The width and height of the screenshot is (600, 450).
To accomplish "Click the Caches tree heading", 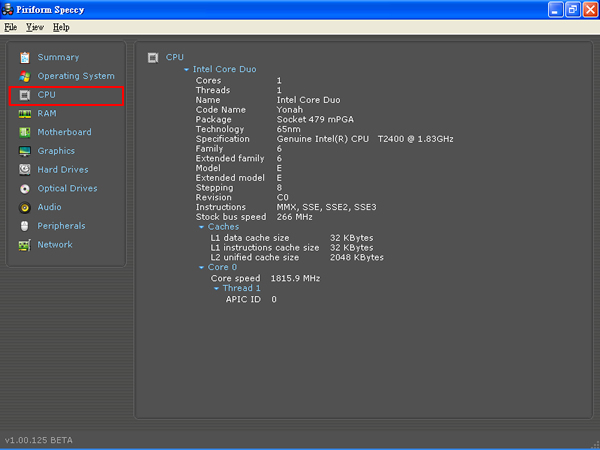I will pyautogui.click(x=223, y=227).
